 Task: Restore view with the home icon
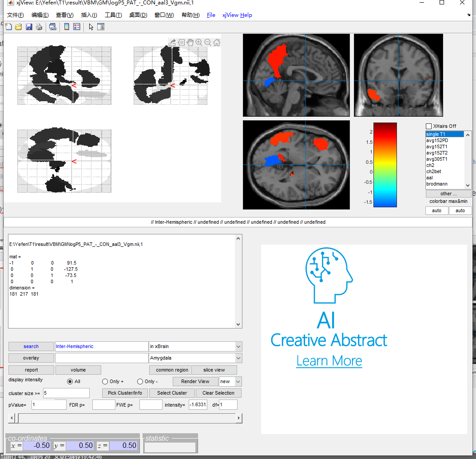(x=216, y=43)
